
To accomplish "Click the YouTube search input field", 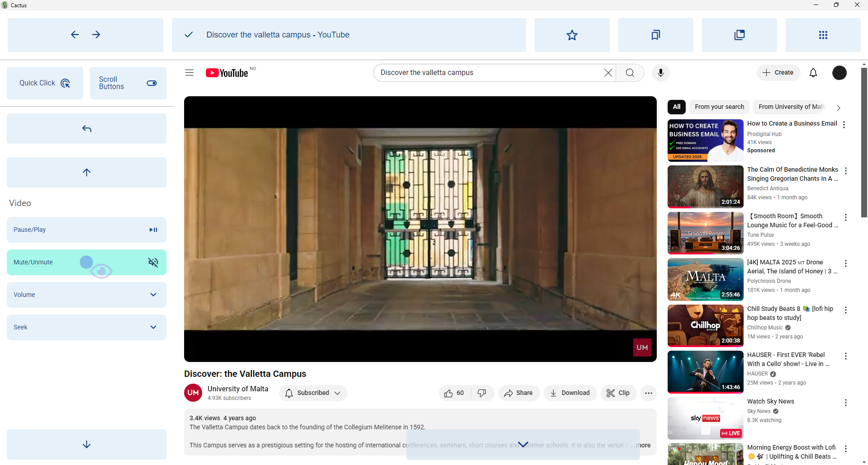I will click(489, 73).
